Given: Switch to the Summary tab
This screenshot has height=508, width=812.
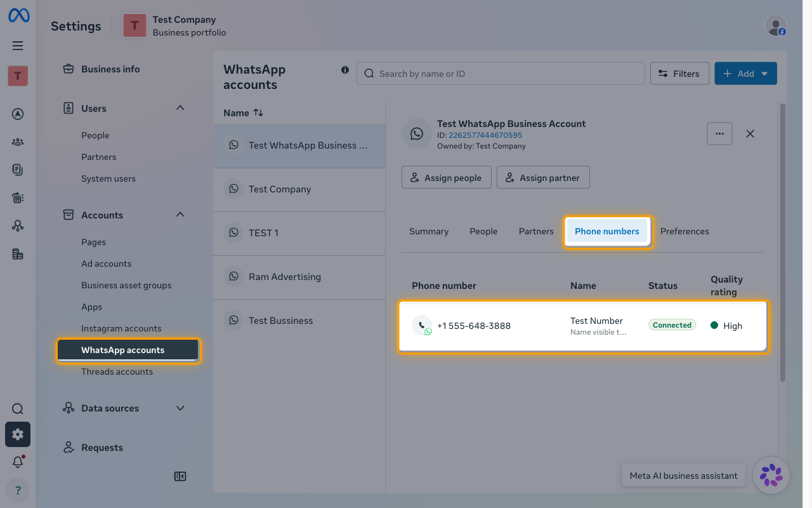Looking at the screenshot, I should click(429, 231).
